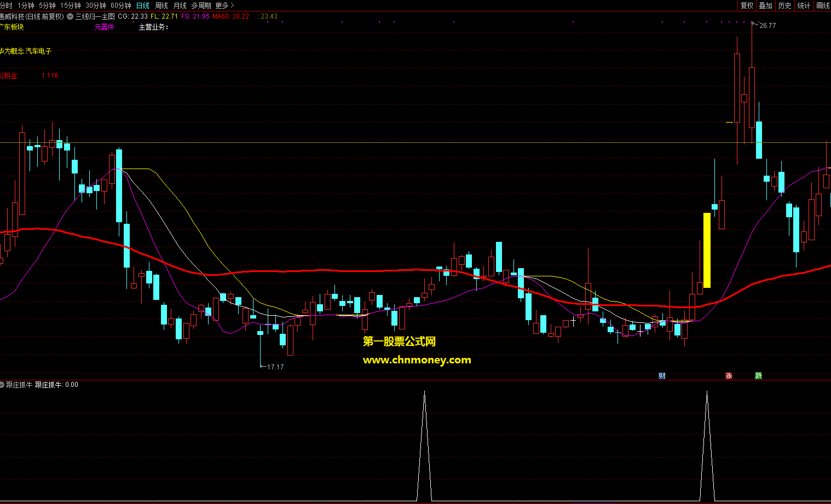
Task: Select the 日线 daily period tab
Action: (x=143, y=5)
